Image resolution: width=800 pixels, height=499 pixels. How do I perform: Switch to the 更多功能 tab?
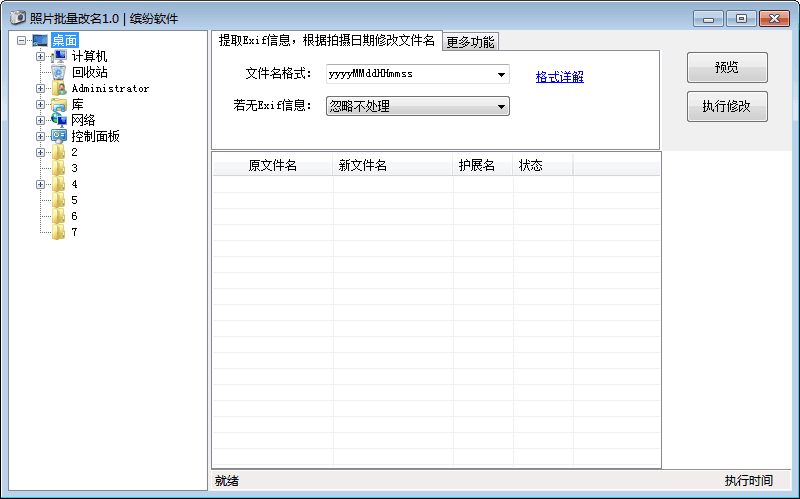(x=470, y=41)
